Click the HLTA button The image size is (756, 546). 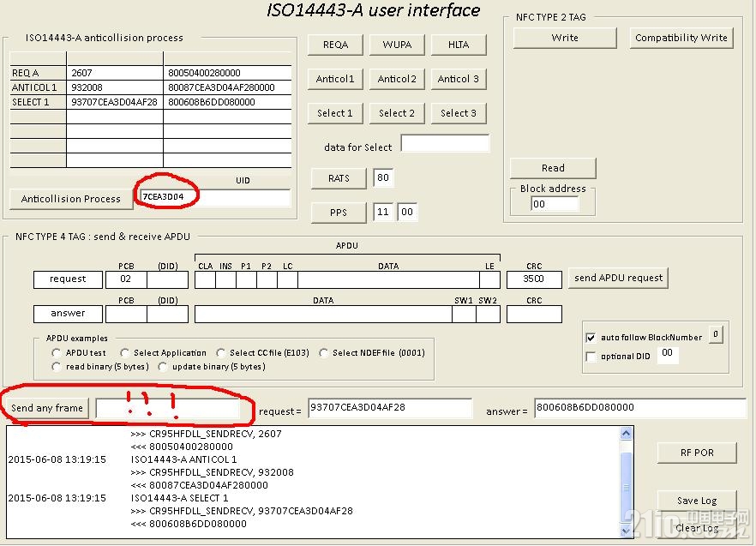pos(459,45)
